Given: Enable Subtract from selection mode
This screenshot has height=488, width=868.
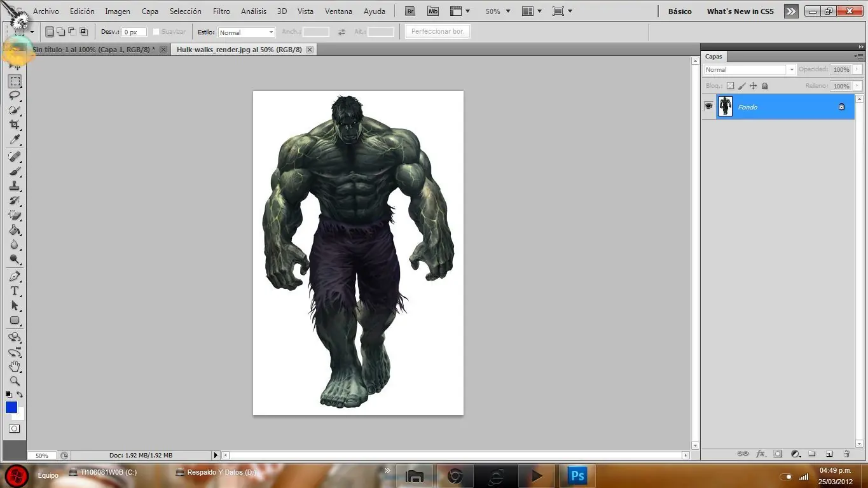Looking at the screenshot, I should [x=72, y=32].
